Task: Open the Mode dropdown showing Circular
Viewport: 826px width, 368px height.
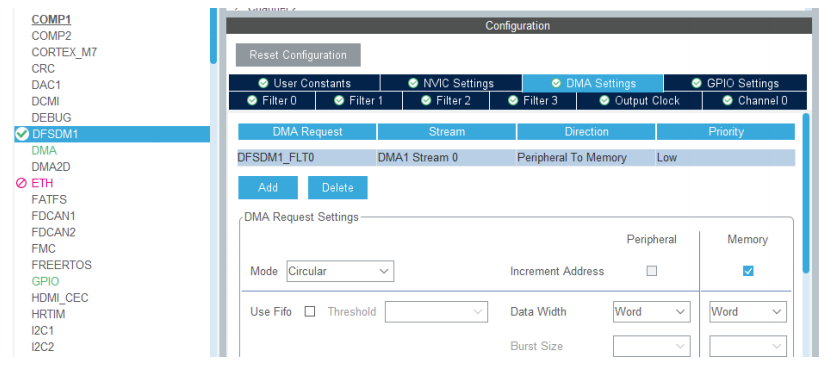Action: coord(340,271)
